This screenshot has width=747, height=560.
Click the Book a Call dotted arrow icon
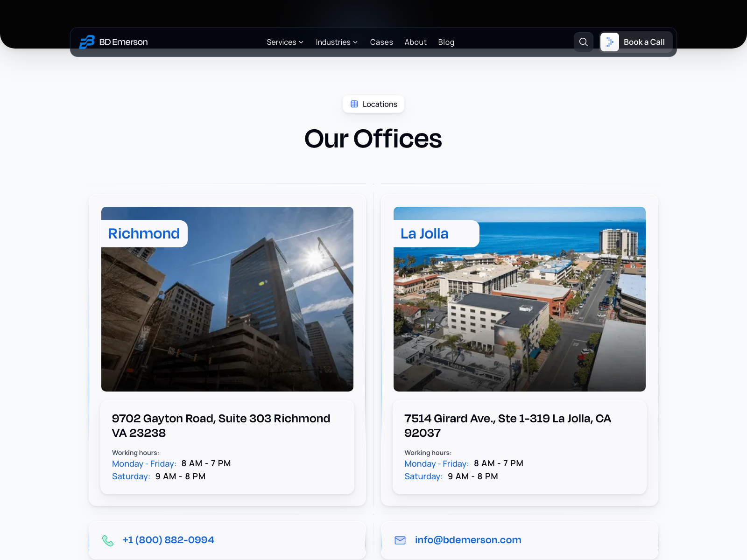click(x=610, y=42)
